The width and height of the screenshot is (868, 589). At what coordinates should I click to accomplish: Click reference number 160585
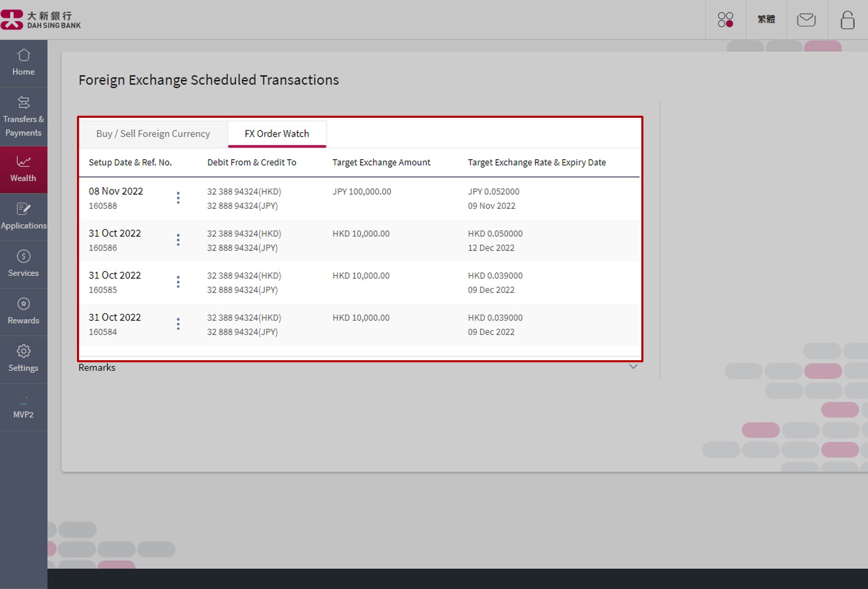pyautogui.click(x=103, y=290)
